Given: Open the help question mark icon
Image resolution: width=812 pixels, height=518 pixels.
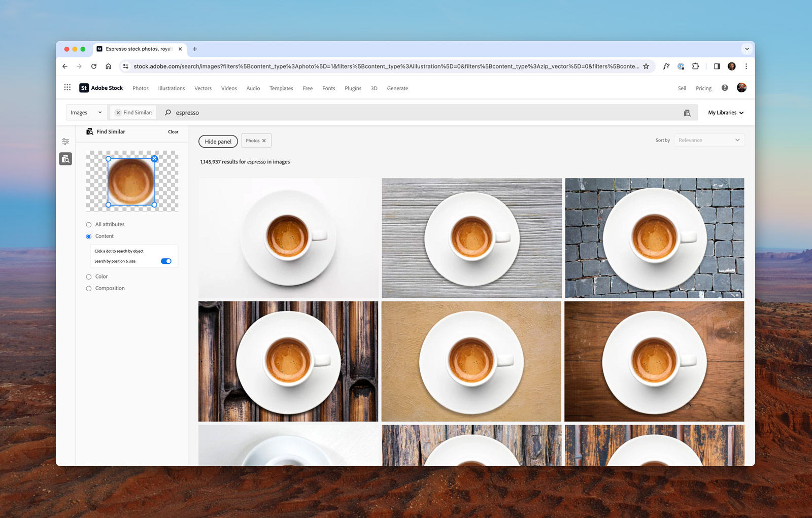Looking at the screenshot, I should 725,88.
